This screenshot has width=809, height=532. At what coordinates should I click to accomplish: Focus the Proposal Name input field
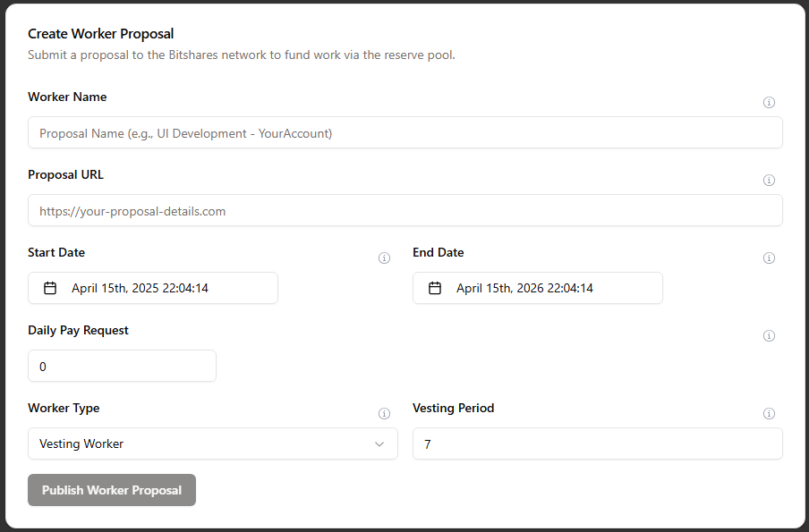tap(405, 132)
